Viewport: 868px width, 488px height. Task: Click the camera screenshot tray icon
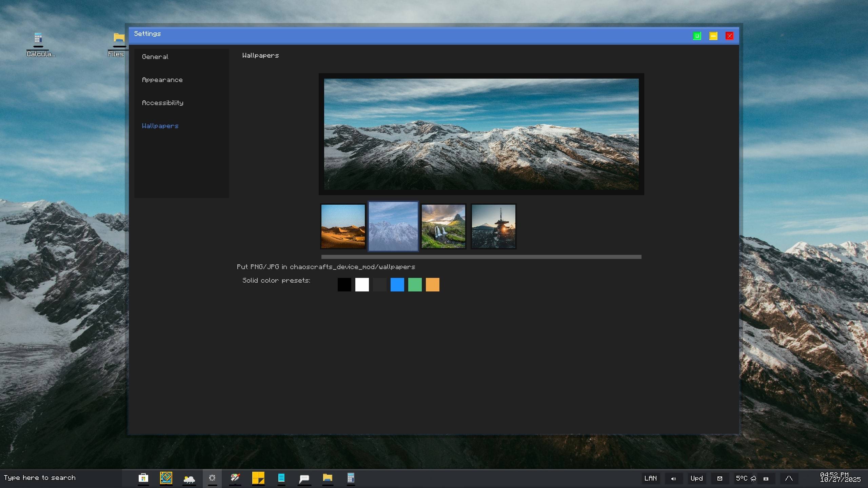click(766, 479)
